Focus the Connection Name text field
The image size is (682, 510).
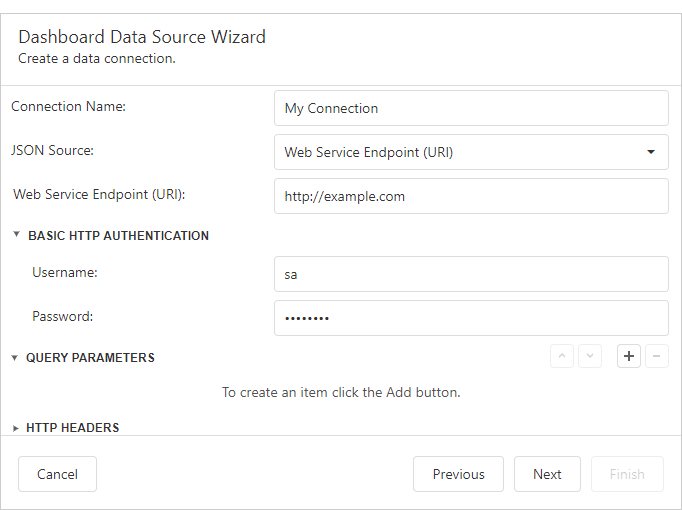470,108
